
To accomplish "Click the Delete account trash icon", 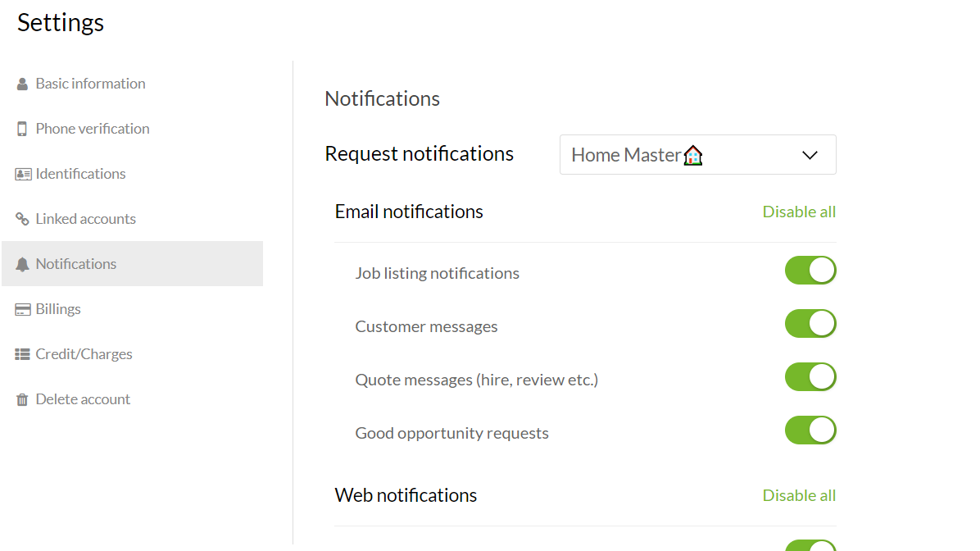I will pos(22,399).
